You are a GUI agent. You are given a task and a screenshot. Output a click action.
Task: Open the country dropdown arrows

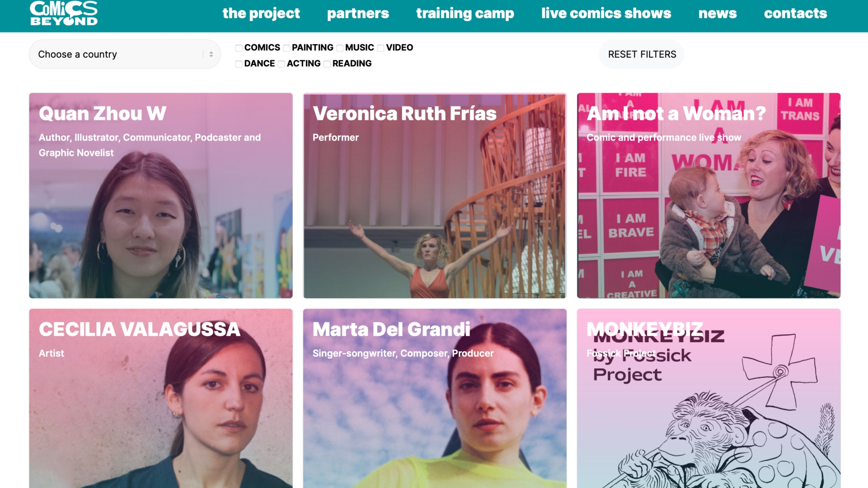click(x=211, y=54)
